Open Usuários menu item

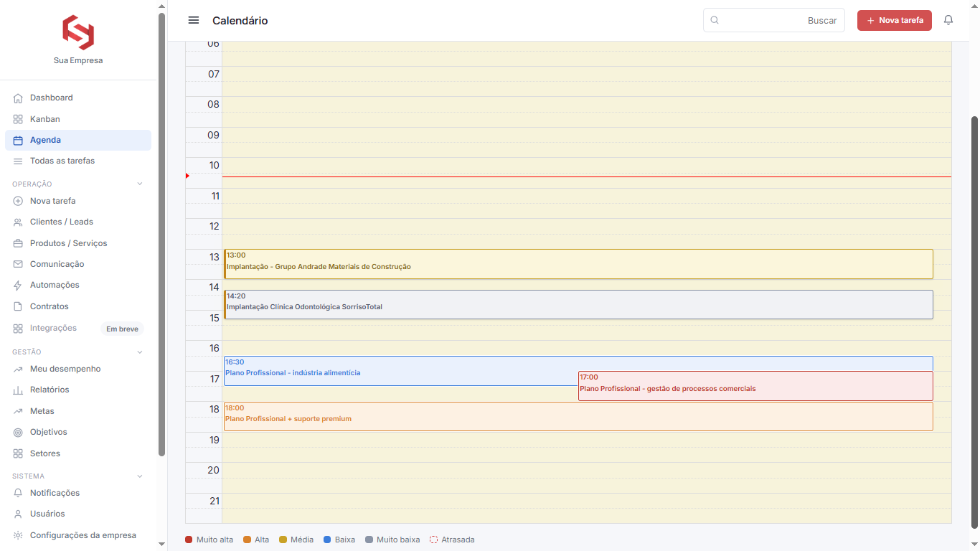click(x=78, y=514)
